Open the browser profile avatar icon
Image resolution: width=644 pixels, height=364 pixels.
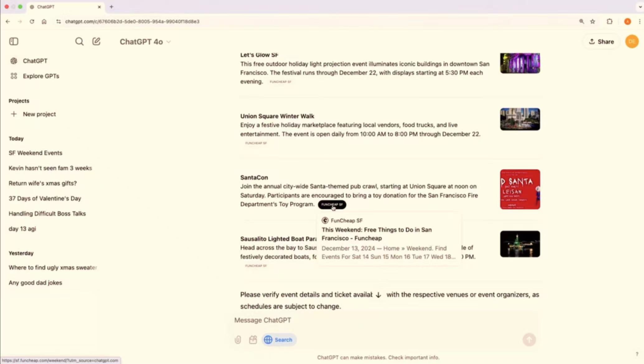pos(627,21)
